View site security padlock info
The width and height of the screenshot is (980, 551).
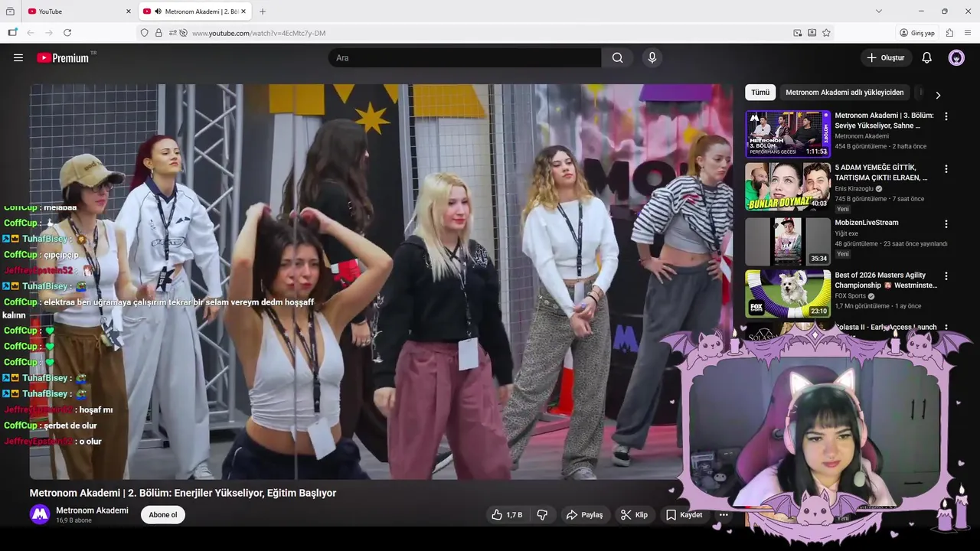pyautogui.click(x=158, y=33)
